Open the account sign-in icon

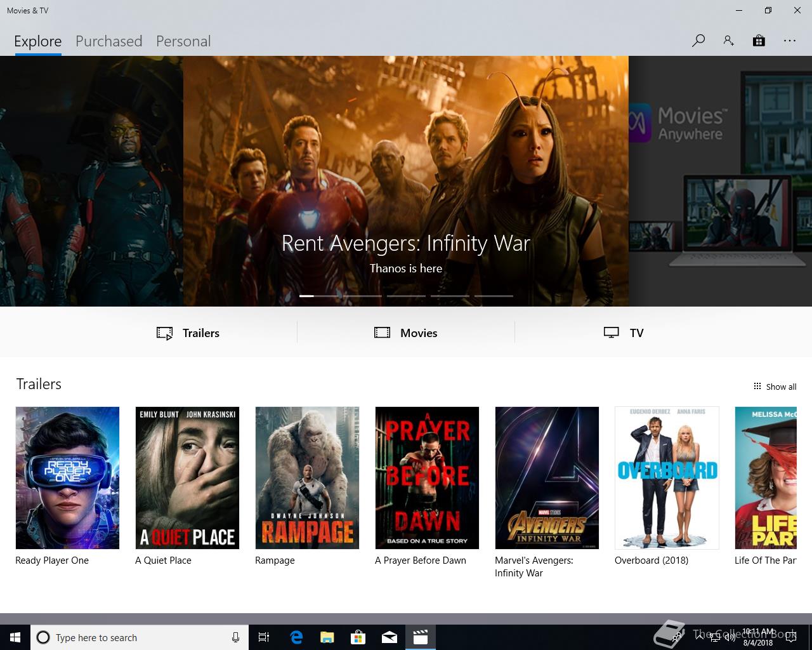click(x=728, y=41)
